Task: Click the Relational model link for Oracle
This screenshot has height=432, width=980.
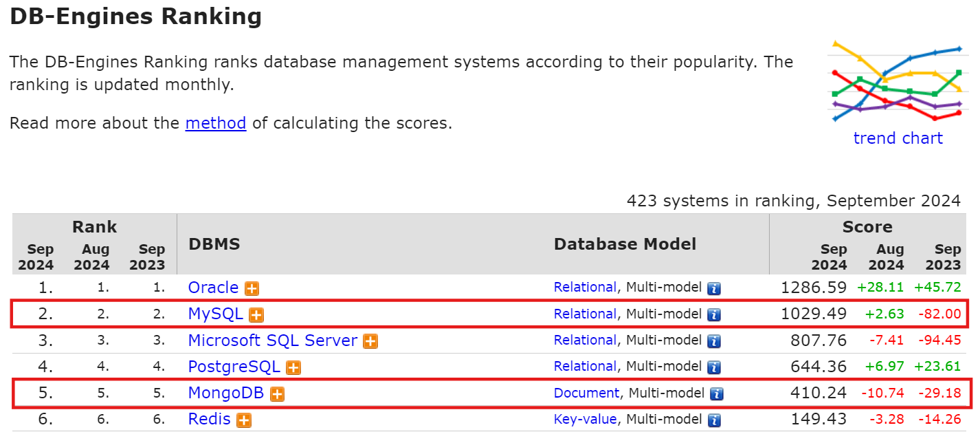Action: tap(586, 288)
